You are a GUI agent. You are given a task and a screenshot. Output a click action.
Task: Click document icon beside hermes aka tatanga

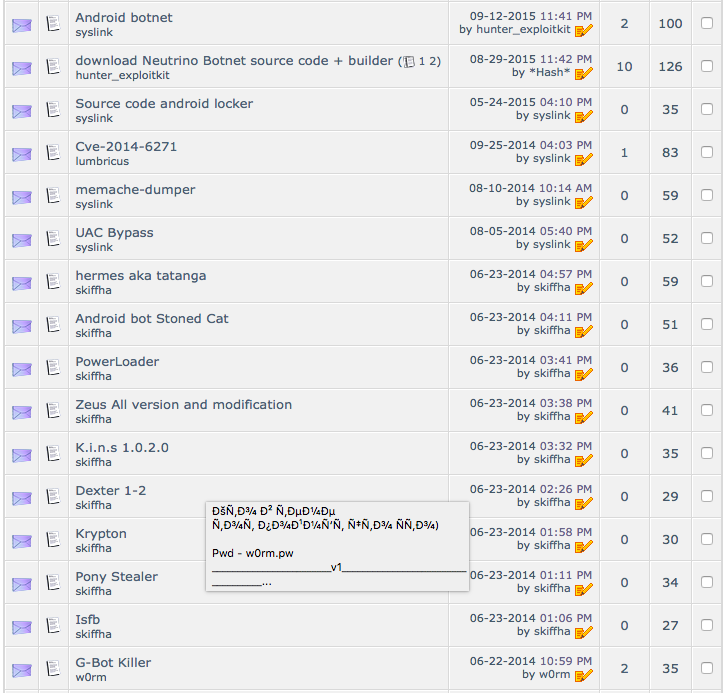tap(54, 281)
